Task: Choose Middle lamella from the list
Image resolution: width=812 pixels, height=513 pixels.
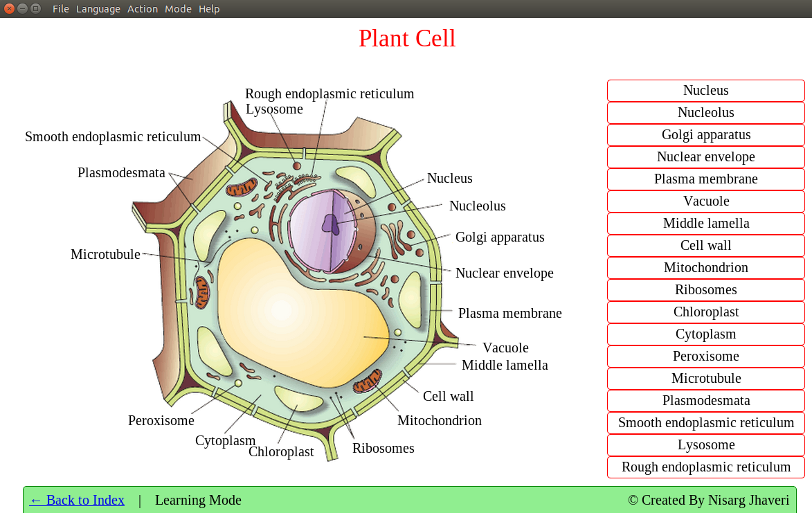Action: pos(705,223)
